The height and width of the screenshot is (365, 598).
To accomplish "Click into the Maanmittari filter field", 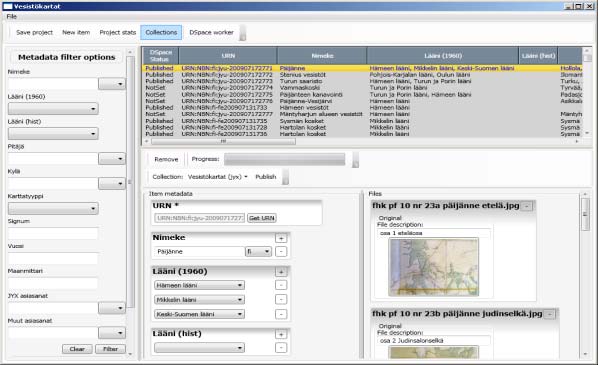I will pyautogui.click(x=53, y=283).
